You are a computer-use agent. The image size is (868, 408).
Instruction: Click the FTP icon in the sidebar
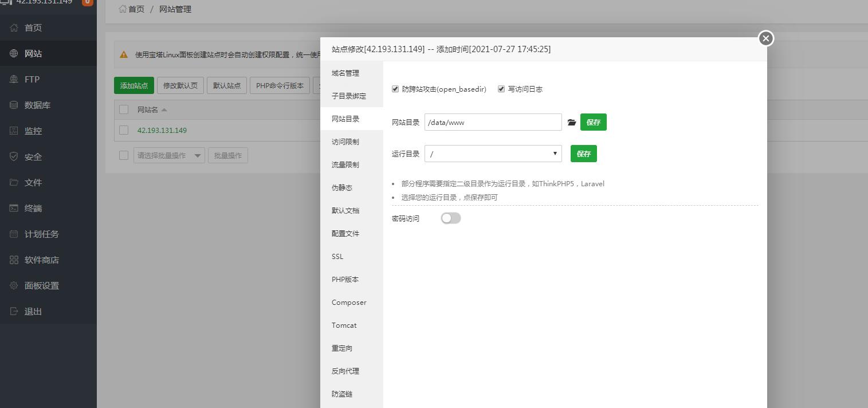(14, 79)
